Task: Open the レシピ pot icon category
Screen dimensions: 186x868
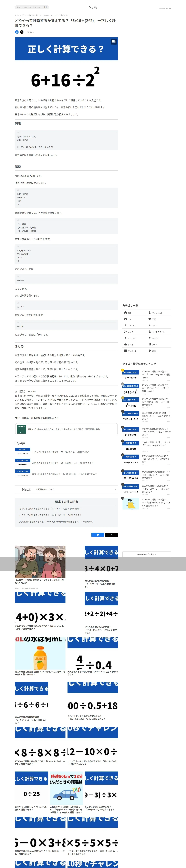Action: tap(126, 344)
